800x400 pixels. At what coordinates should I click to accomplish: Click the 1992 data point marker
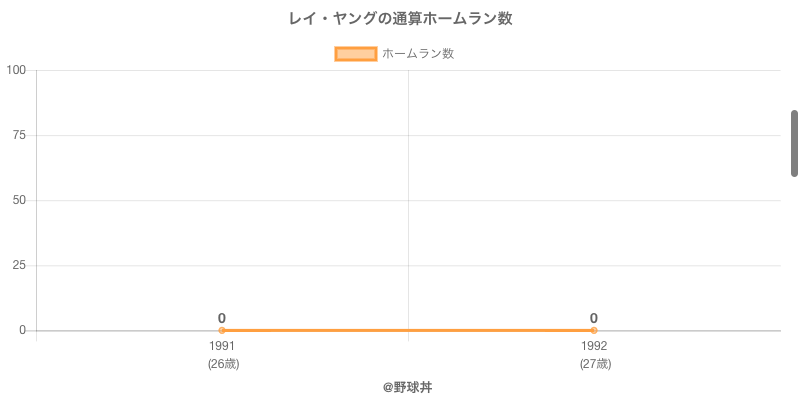[594, 330]
